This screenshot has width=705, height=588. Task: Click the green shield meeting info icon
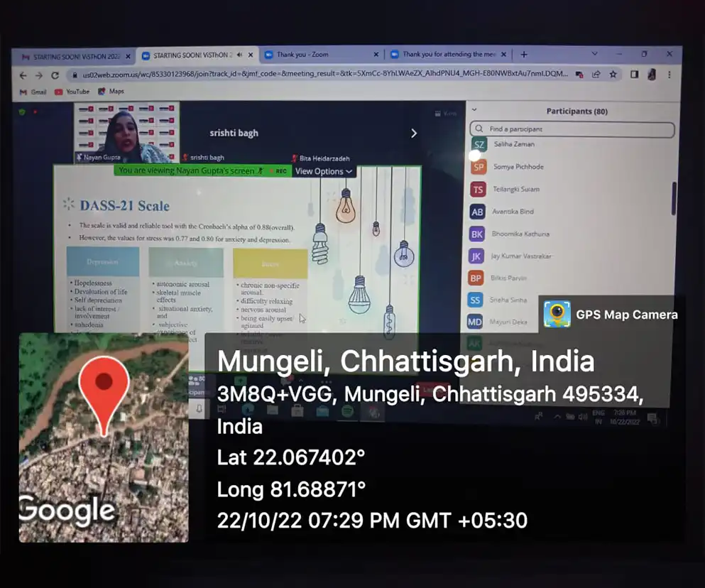pos(21,111)
